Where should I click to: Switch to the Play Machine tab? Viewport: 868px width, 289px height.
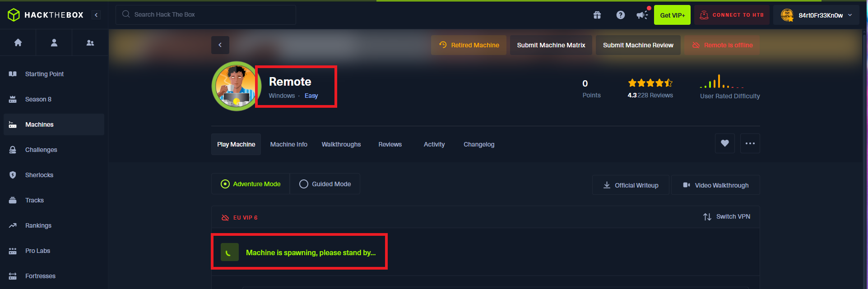pyautogui.click(x=236, y=144)
